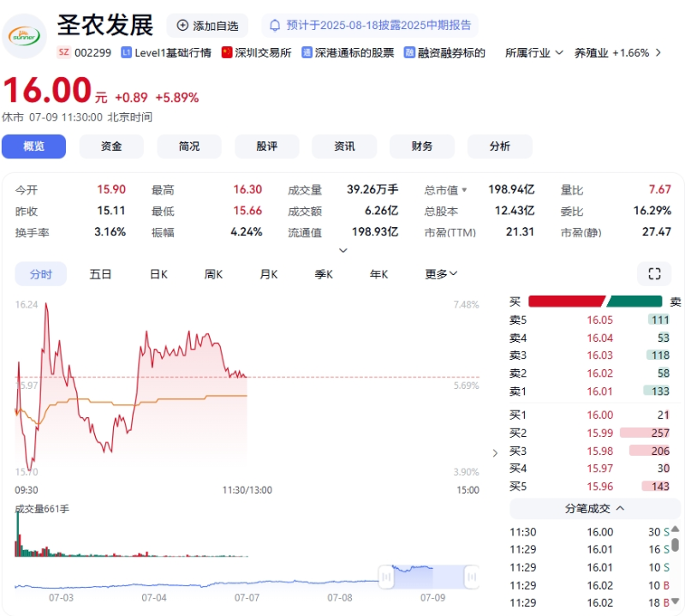Expand more stats with the down chevron
Image resolution: width=685 pixels, height=616 pixels.
[343, 249]
